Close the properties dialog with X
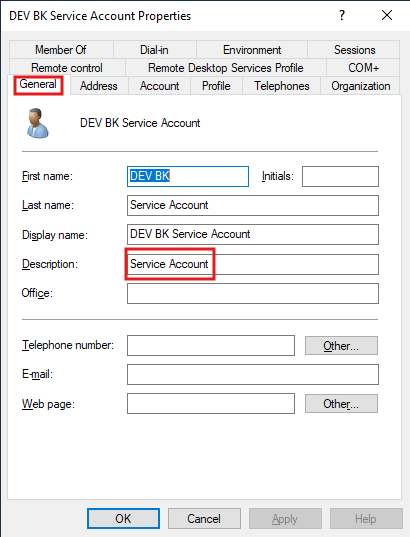The image size is (410, 537). tap(387, 15)
